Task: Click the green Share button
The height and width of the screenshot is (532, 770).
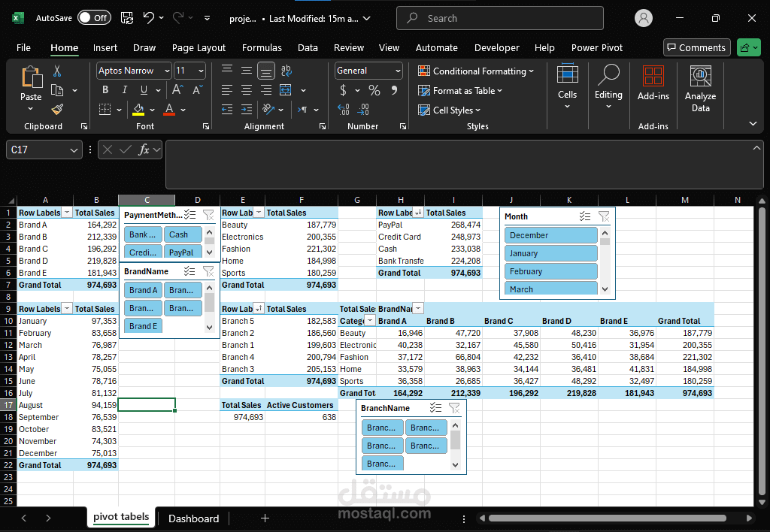Action: [x=748, y=47]
